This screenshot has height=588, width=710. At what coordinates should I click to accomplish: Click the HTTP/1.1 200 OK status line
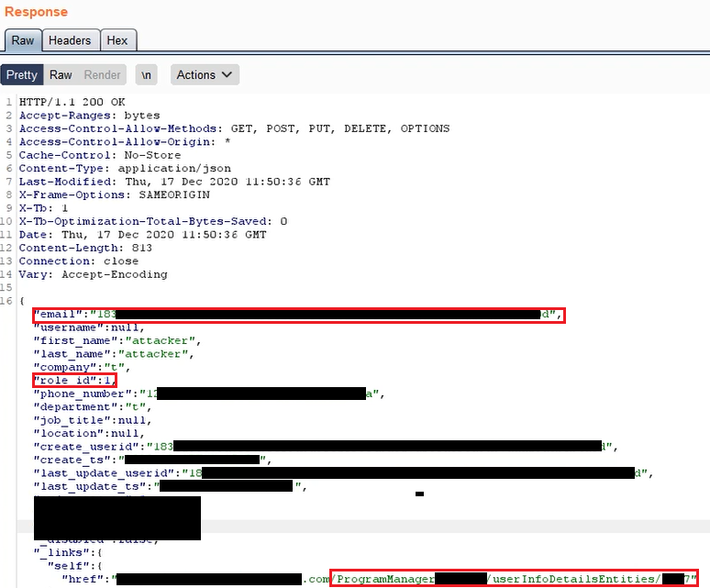coord(72,102)
